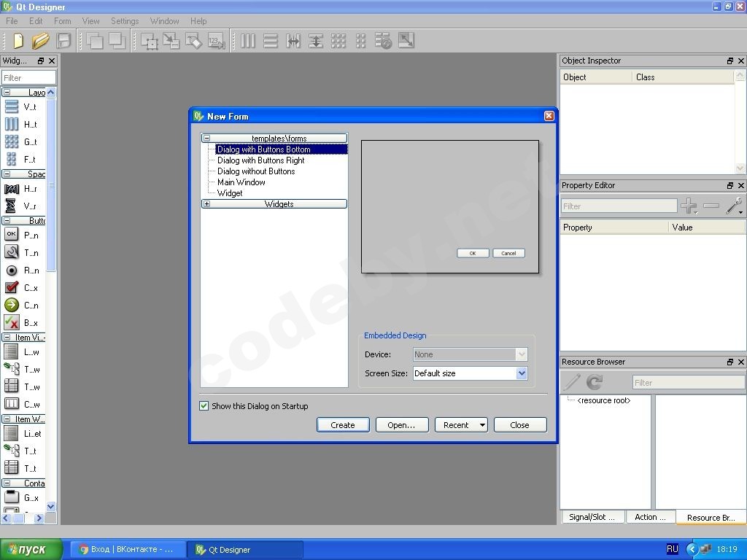Image resolution: width=747 pixels, height=560 pixels.
Task: Select the Push Button widget icon
Action: [x=12, y=235]
